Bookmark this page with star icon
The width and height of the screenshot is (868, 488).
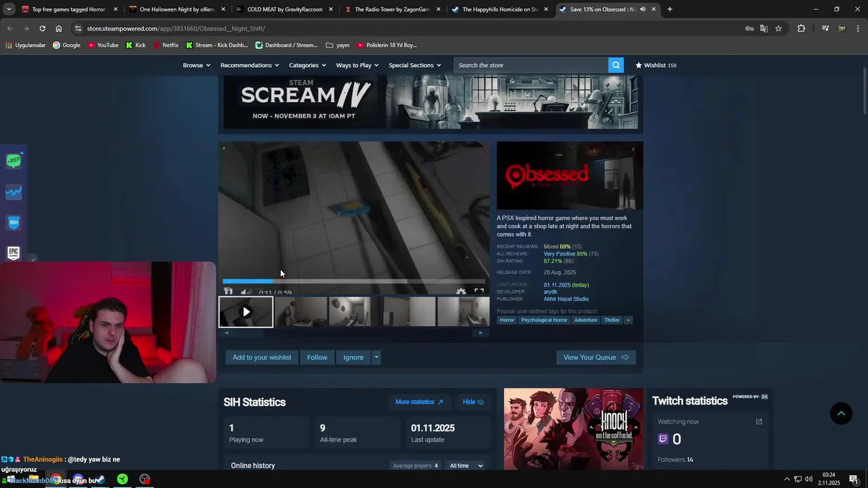pos(778,28)
